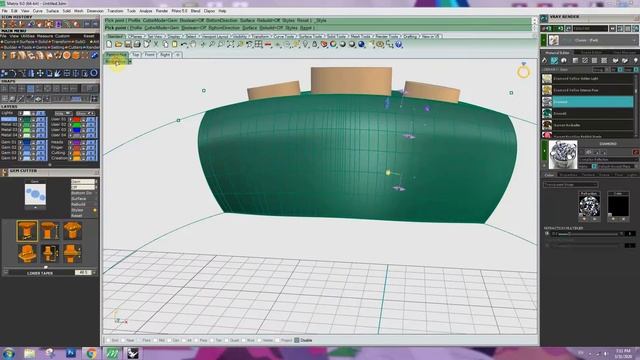Expand the V-Ray scene selector dropdown
This screenshot has width=640, height=360.
pyautogui.click(x=633, y=40)
